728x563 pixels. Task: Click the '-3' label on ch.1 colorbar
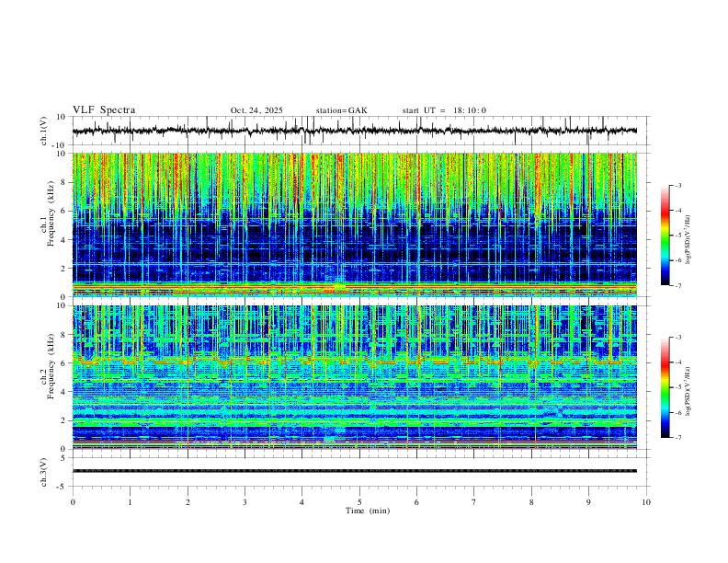pos(678,185)
